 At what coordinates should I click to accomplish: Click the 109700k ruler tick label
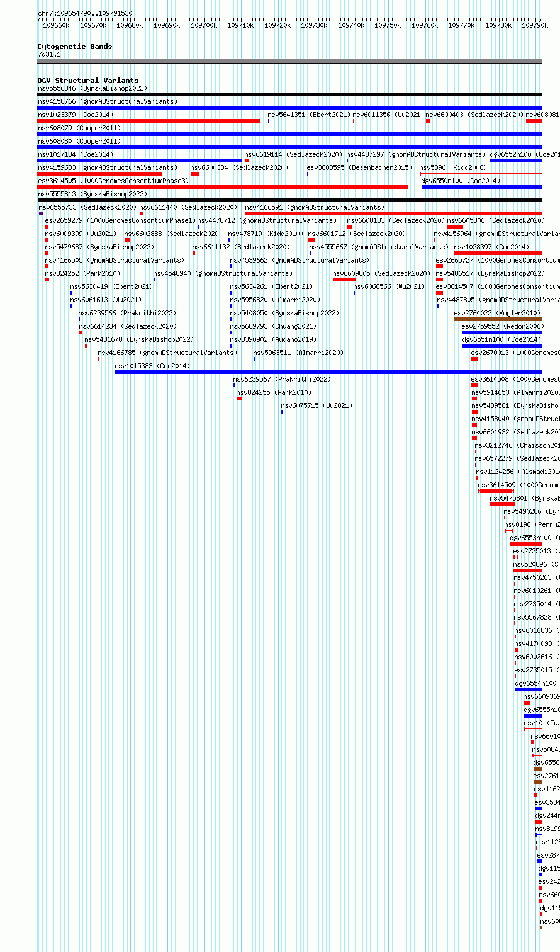pos(204,25)
